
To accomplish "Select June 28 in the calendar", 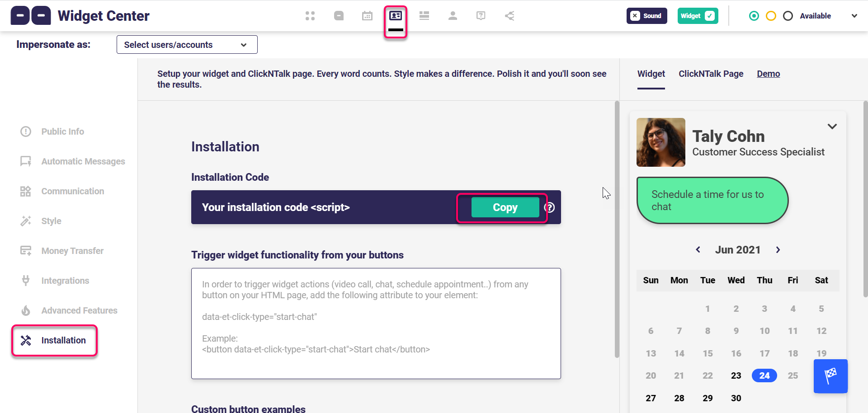I will (679, 398).
